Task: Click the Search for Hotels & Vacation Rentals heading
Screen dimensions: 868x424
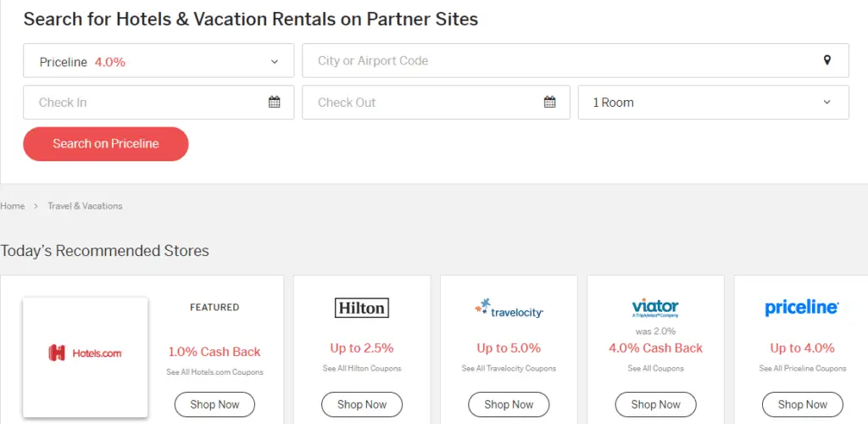Action: coord(251,20)
